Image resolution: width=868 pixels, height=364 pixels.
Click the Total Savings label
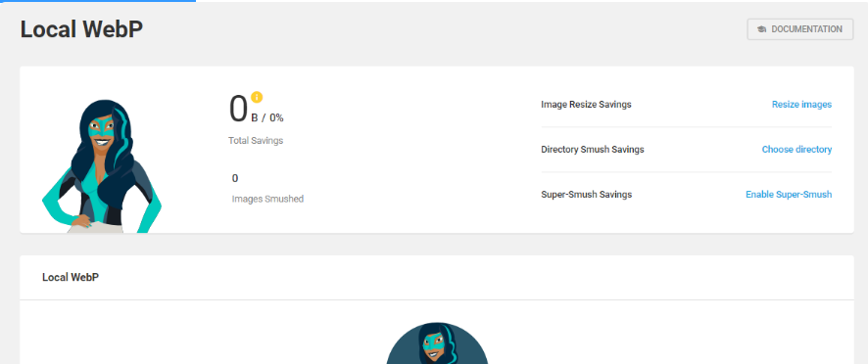[x=256, y=141]
